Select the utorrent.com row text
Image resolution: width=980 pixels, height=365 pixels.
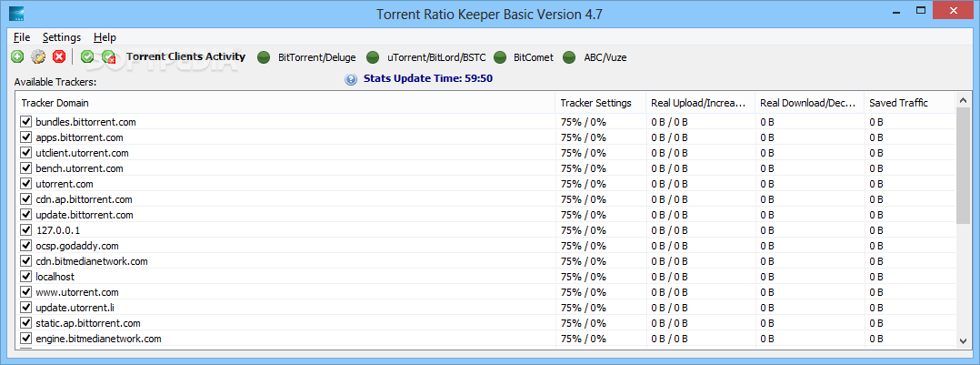pyautogui.click(x=65, y=184)
